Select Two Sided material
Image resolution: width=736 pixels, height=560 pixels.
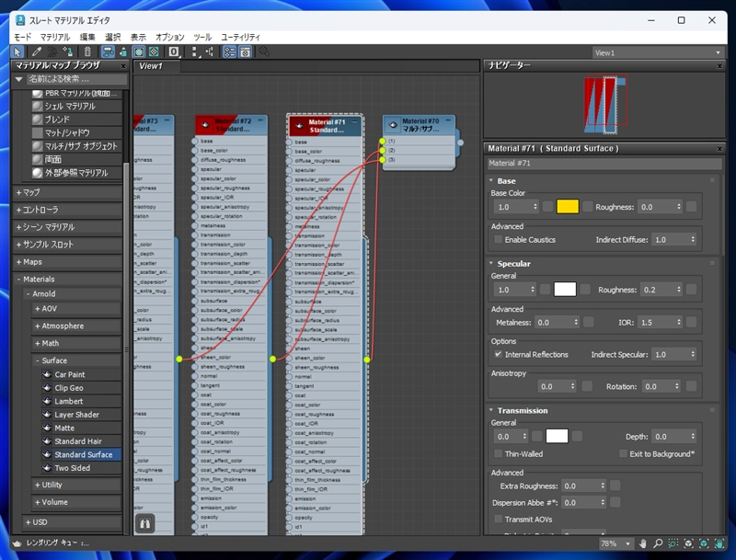coord(73,468)
